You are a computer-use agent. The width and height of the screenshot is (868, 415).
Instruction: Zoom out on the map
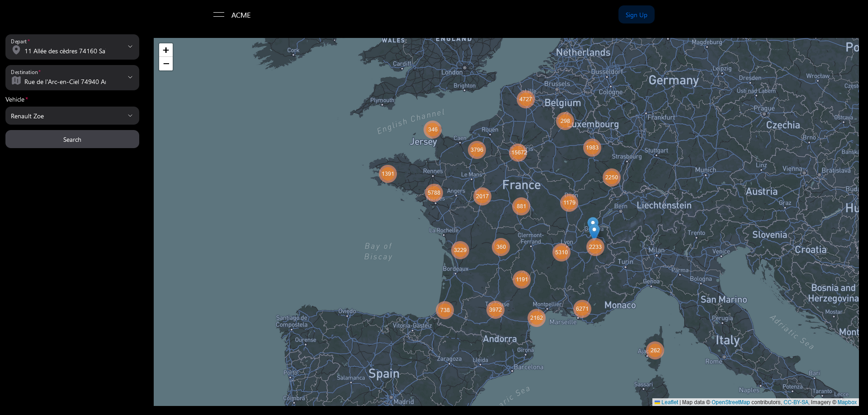[166, 64]
